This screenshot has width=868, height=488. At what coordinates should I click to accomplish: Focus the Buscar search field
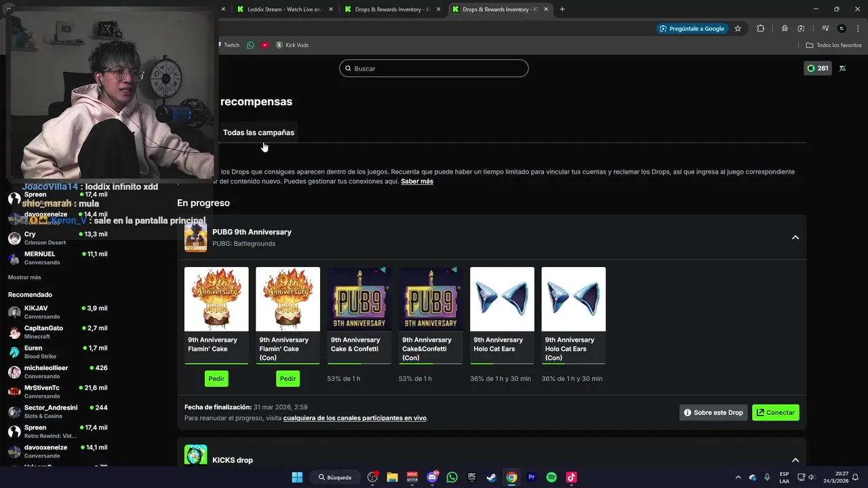tap(434, 68)
